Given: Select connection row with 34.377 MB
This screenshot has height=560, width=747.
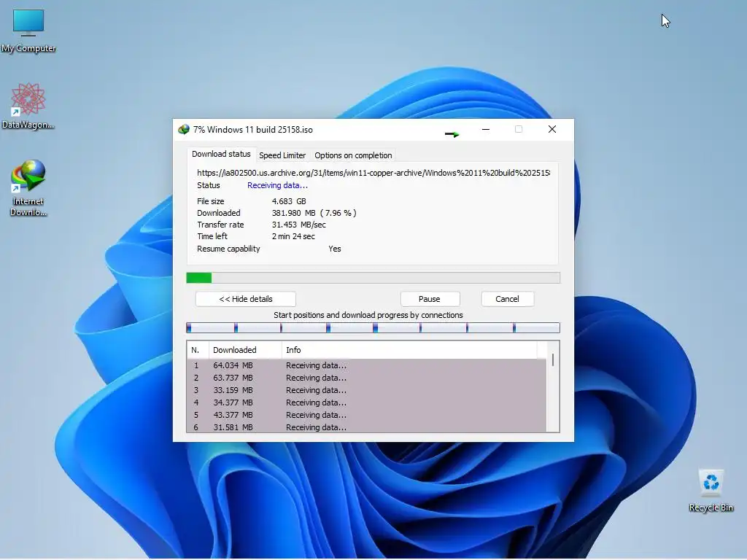Looking at the screenshot, I should (367, 402).
